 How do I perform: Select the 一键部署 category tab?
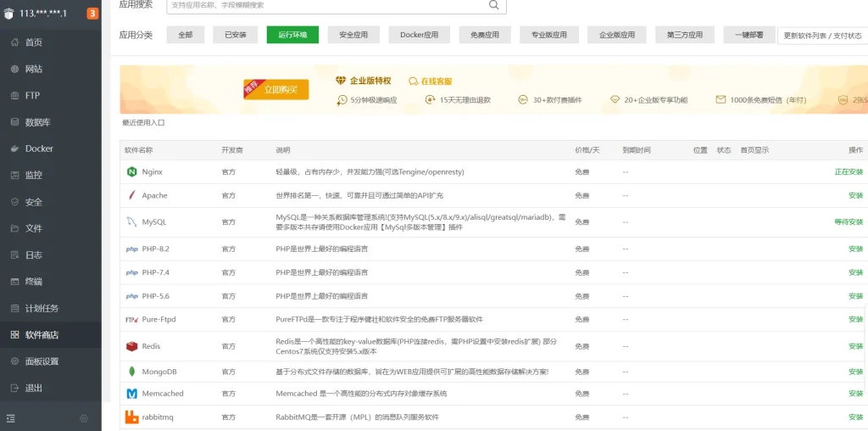tap(749, 34)
